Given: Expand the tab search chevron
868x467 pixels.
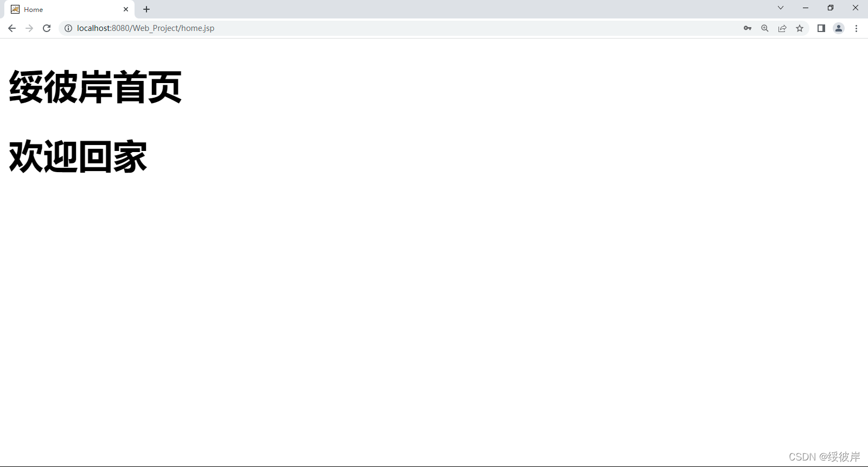Looking at the screenshot, I should point(781,8).
